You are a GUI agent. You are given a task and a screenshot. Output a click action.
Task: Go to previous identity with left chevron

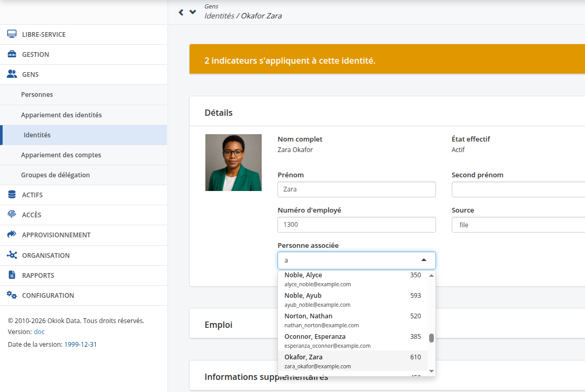tap(181, 12)
